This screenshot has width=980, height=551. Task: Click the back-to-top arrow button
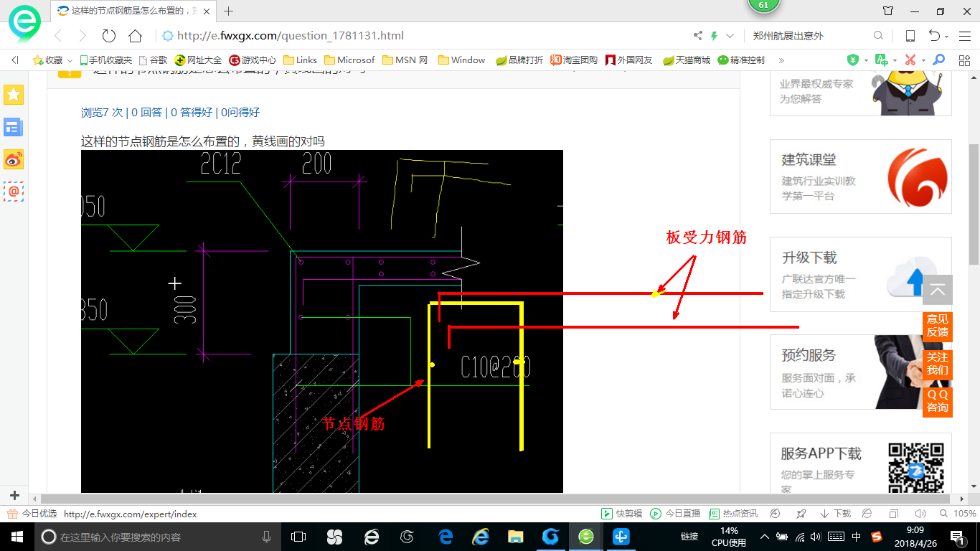(x=938, y=291)
